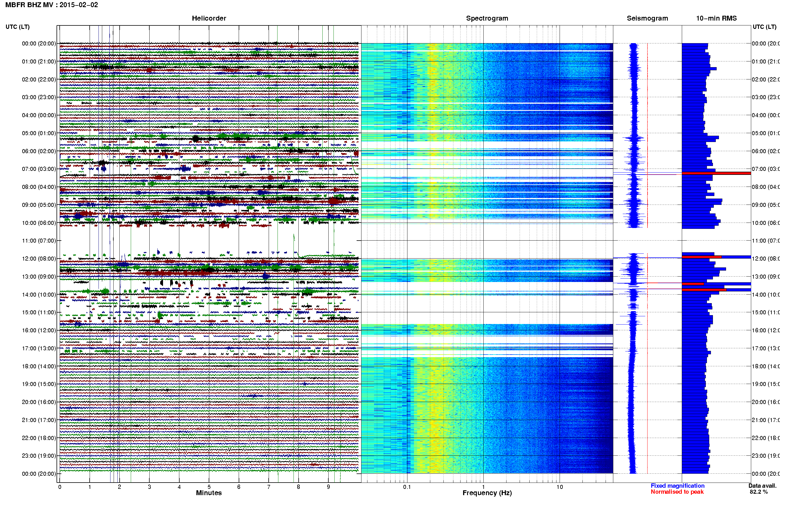Click the "12:00 (08:00)" Helicorder time label
812x508 pixels.
pyautogui.click(x=39, y=259)
